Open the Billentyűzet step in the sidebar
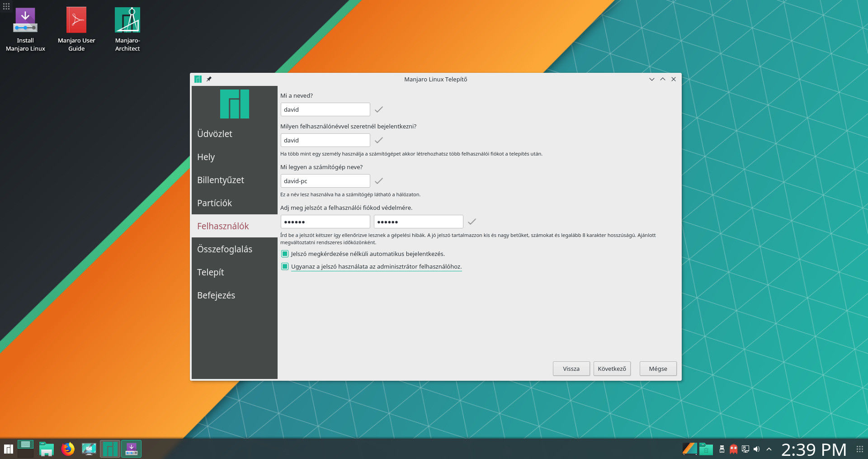Viewport: 868px width, 459px height. [235, 180]
